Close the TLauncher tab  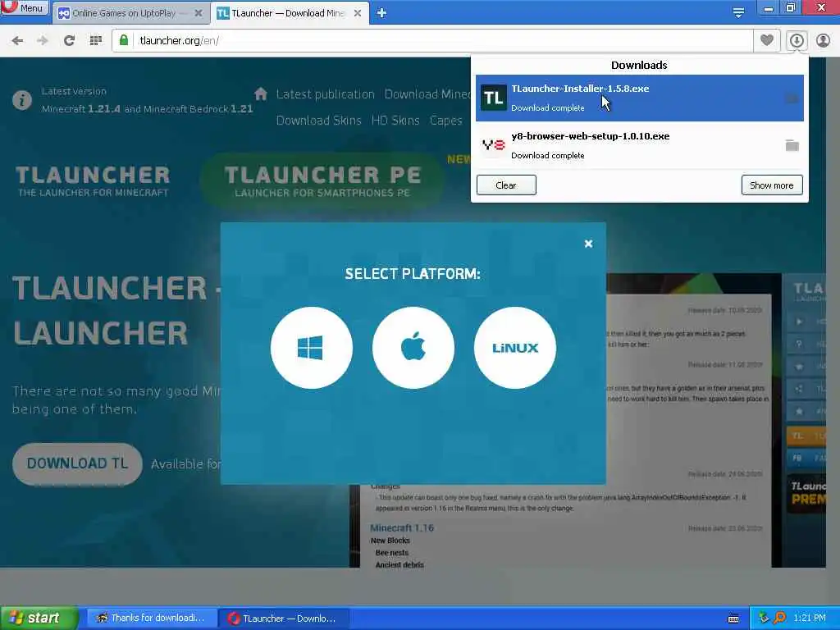point(358,13)
